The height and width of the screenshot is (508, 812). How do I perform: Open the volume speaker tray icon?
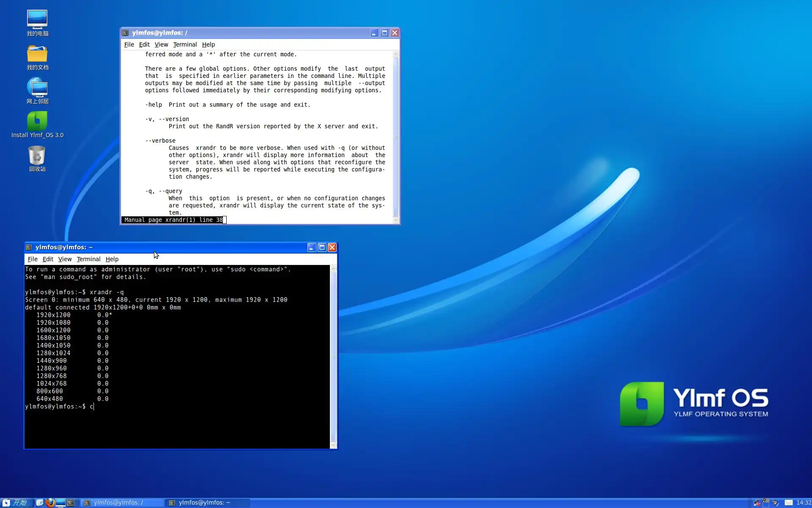776,502
